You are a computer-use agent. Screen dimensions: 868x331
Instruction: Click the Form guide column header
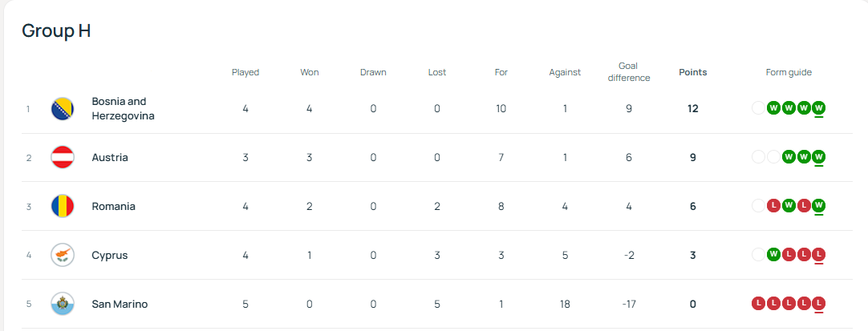pyautogui.click(x=789, y=72)
